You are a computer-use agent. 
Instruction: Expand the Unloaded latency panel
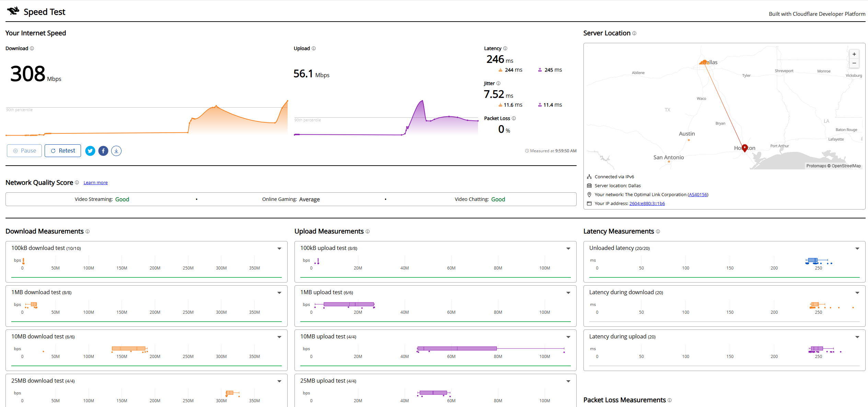point(857,249)
